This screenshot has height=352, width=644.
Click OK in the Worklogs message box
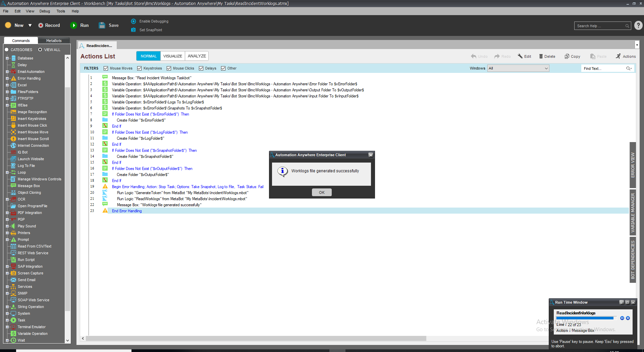coord(322,192)
